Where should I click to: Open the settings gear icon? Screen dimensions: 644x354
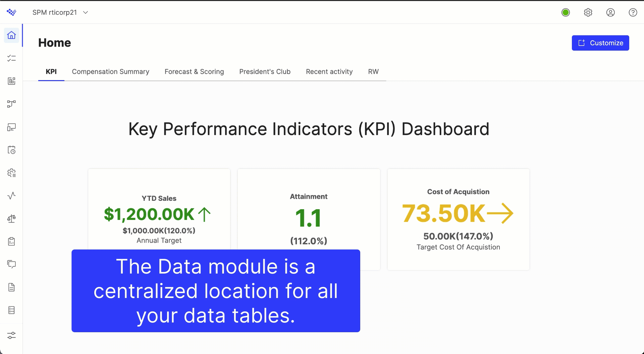[x=588, y=12]
